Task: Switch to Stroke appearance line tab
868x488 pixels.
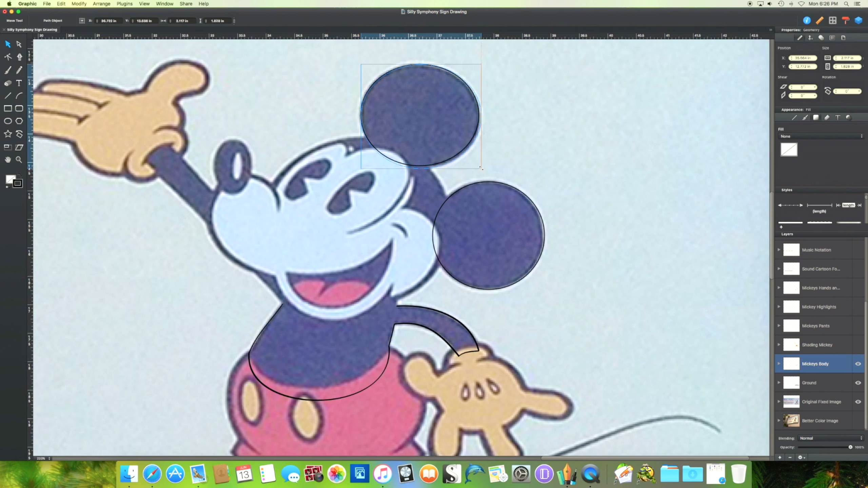Action: click(794, 118)
